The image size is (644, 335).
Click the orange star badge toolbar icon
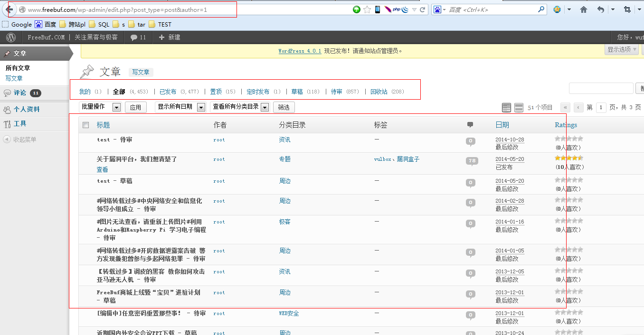click(557, 9)
